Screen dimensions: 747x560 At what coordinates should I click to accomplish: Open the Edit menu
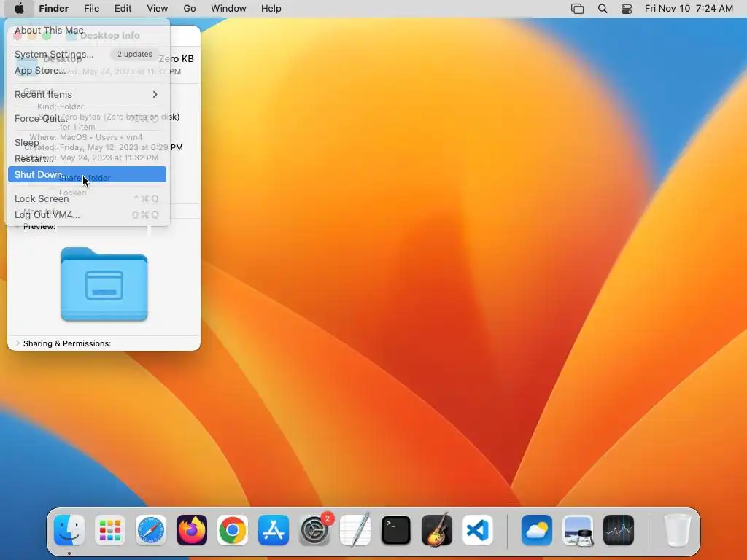tap(123, 9)
